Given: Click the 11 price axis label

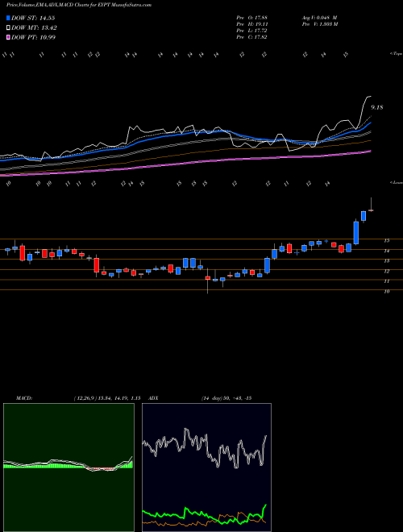Looking at the screenshot, I should pos(386,281).
